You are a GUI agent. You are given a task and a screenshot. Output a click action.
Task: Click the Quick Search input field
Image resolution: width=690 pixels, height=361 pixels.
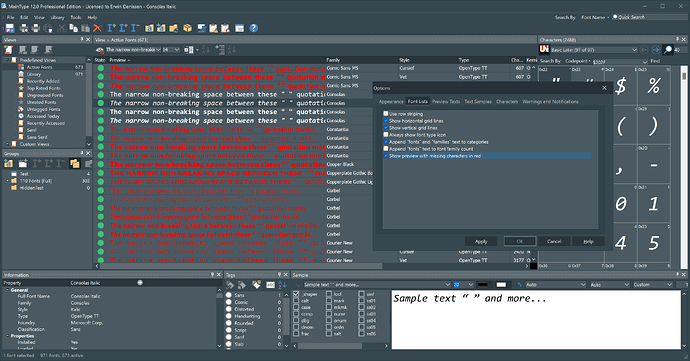651,17
